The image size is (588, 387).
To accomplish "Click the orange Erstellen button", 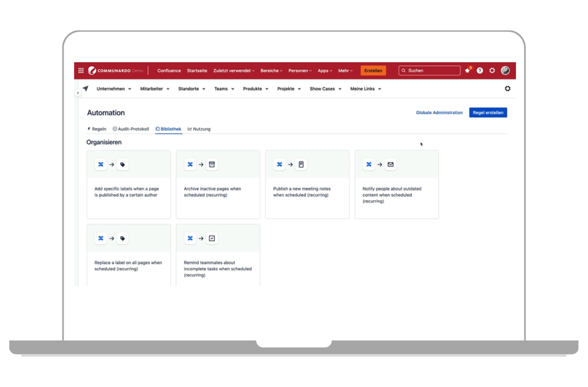I will click(x=373, y=71).
